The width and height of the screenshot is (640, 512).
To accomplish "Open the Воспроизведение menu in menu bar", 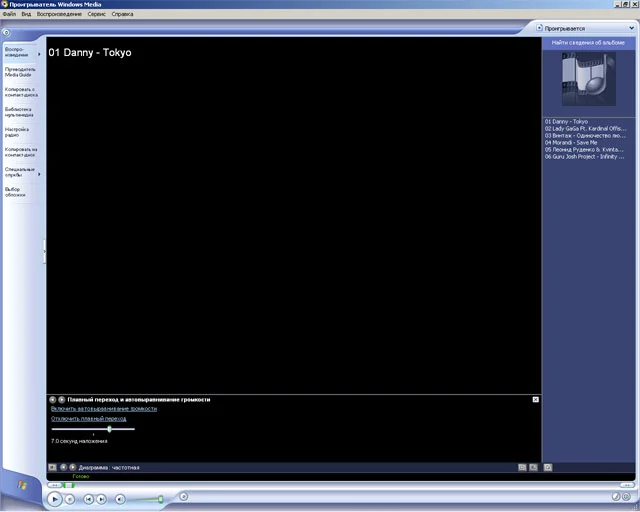I will pos(59,14).
